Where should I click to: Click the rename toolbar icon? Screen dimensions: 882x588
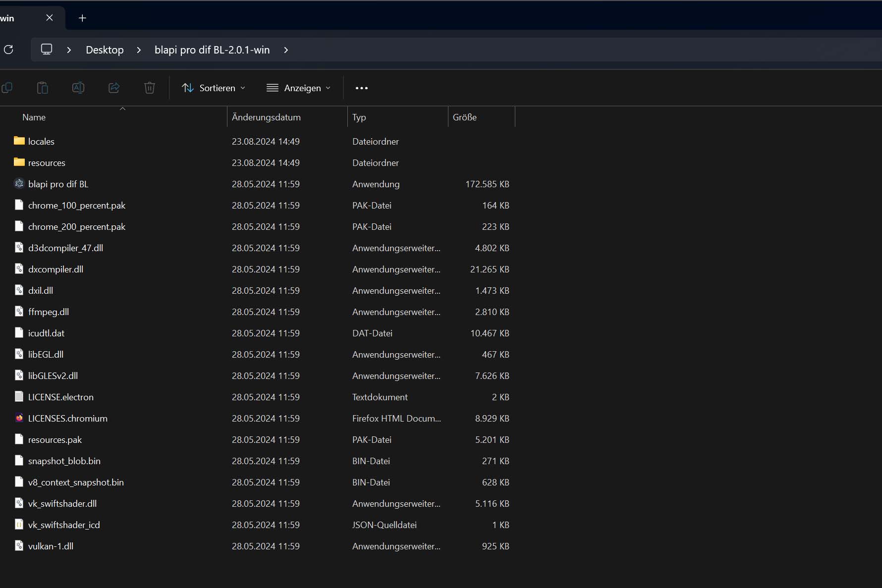tap(78, 88)
